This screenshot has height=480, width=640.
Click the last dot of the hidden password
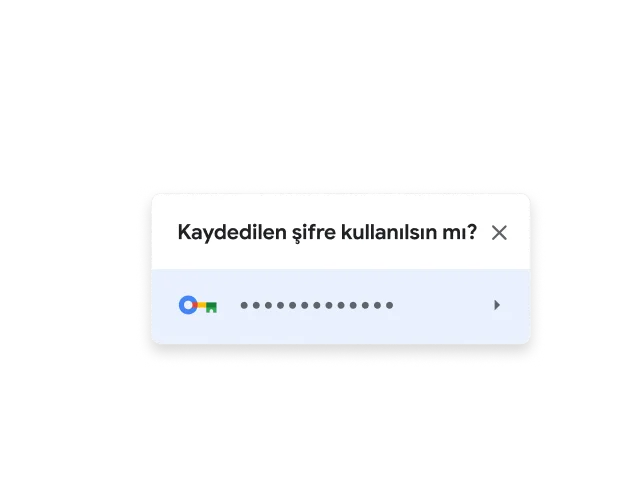point(389,305)
